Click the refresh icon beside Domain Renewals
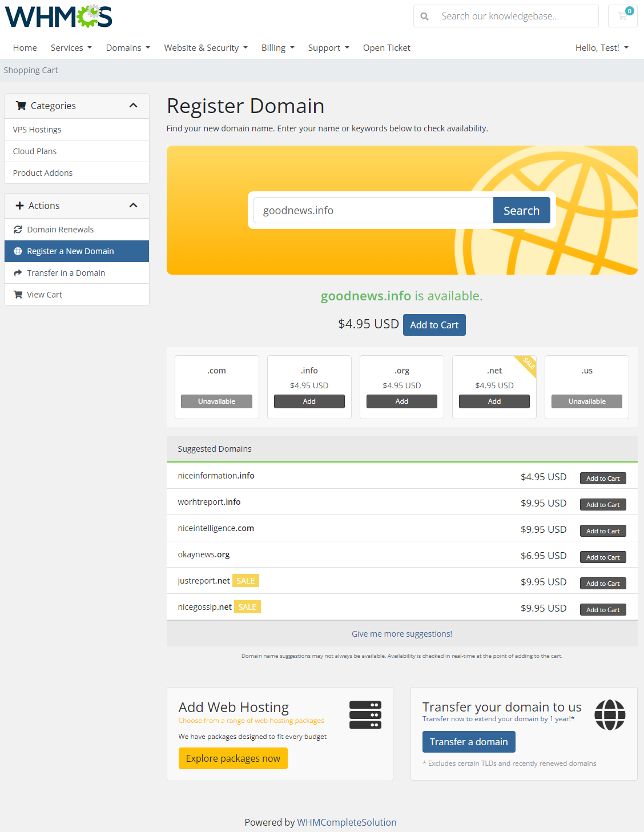644x832 pixels. click(x=17, y=229)
